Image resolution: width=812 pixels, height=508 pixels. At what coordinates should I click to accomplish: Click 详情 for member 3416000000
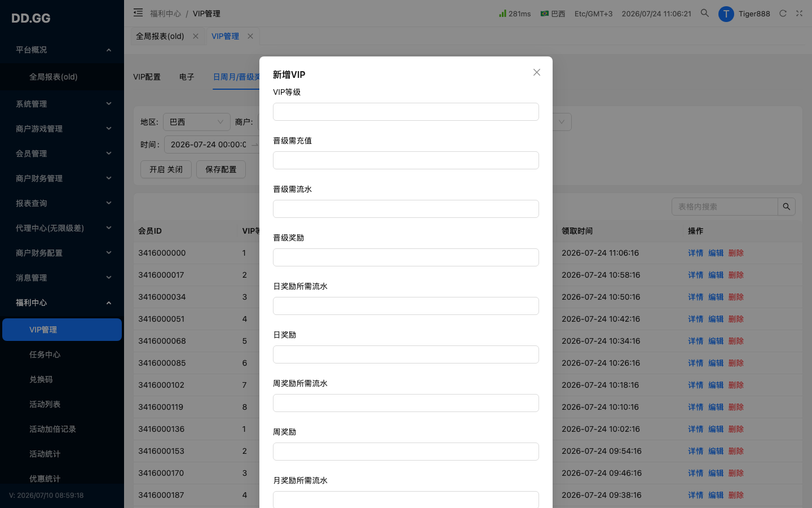pyautogui.click(x=695, y=253)
